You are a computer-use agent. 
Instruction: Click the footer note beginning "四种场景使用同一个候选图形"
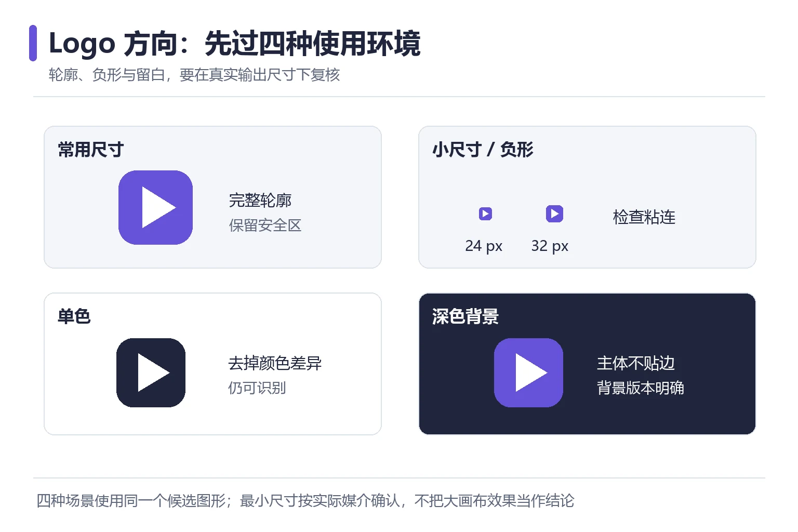[305, 501]
